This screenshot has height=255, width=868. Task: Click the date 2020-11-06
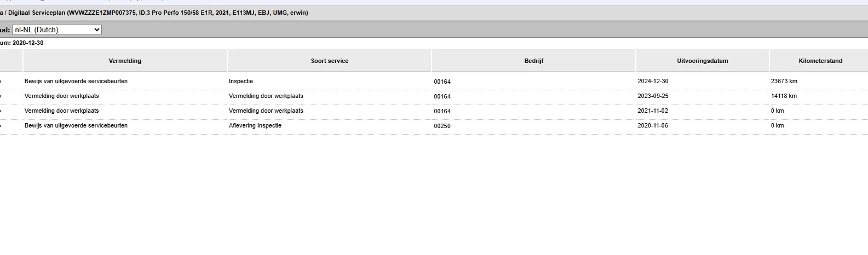pos(653,125)
